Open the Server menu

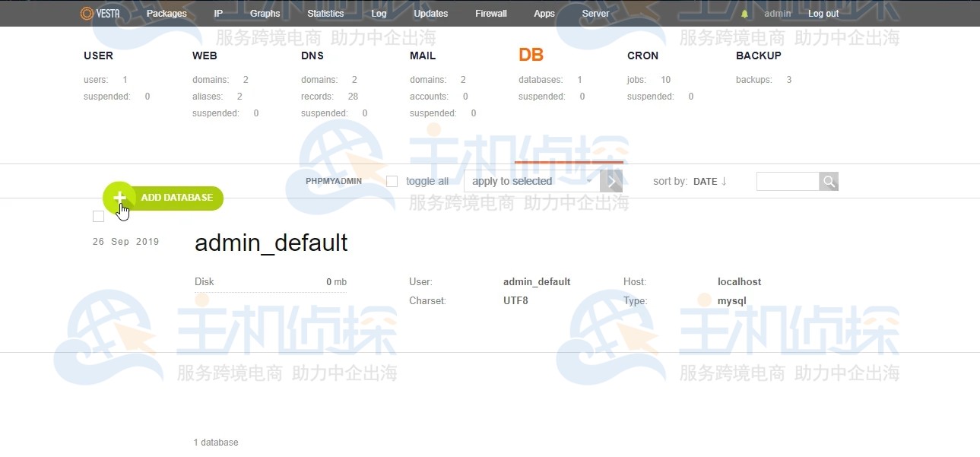(x=595, y=13)
